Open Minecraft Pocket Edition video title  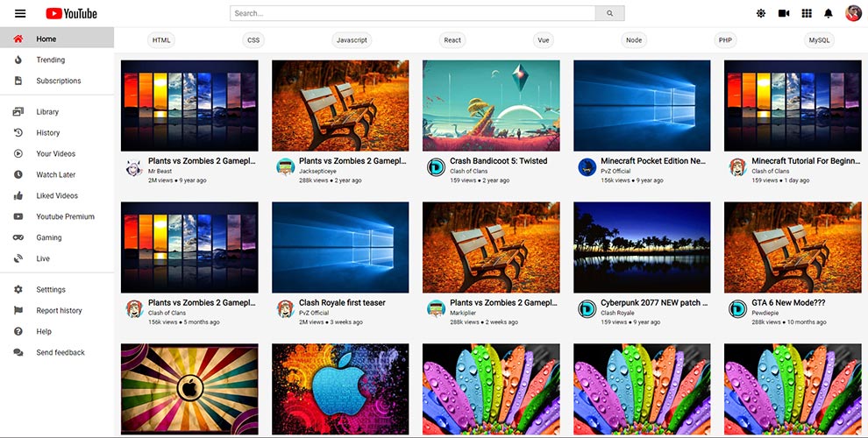point(653,161)
